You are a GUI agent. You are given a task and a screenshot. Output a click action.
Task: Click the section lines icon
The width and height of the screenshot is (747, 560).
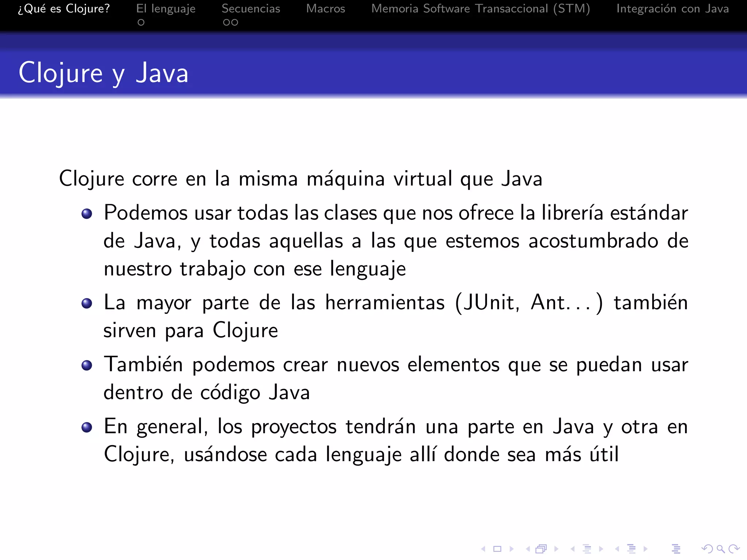pyautogui.click(x=631, y=549)
